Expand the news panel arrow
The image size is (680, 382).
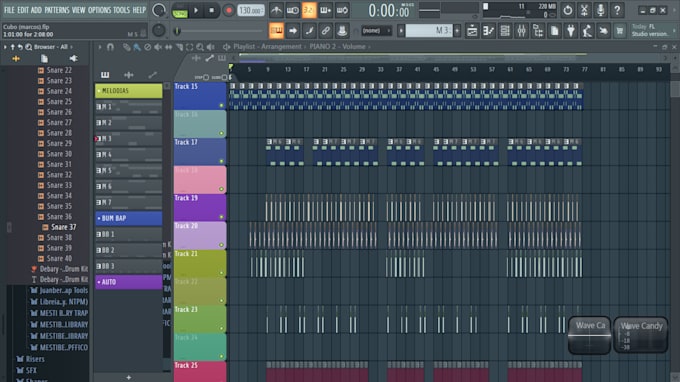(674, 30)
